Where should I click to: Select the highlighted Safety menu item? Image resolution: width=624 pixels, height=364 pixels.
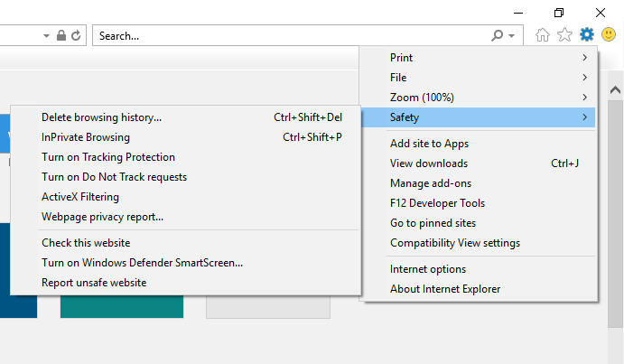pyautogui.click(x=479, y=117)
